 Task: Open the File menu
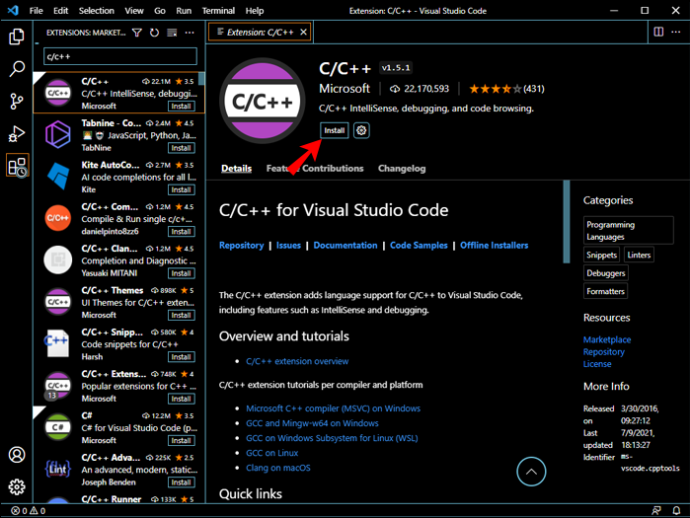click(36, 11)
